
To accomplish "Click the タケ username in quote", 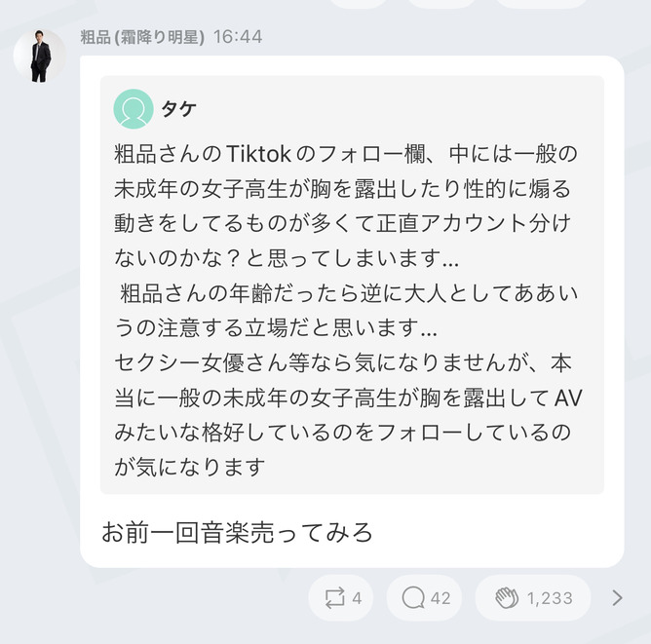I will [178, 109].
